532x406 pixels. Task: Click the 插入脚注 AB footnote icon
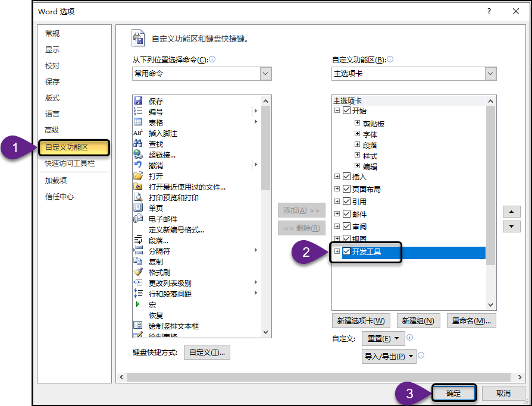click(137, 133)
